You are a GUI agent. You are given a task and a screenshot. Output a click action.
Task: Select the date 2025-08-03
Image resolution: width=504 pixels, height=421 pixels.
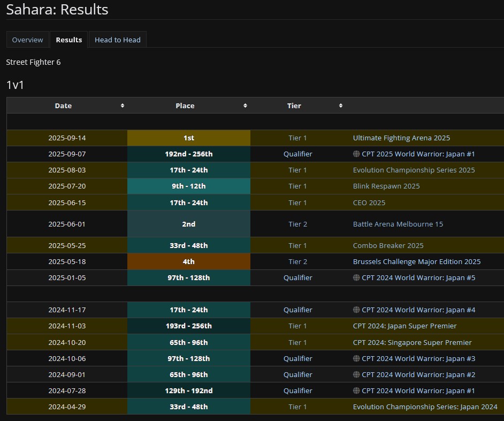(x=67, y=170)
